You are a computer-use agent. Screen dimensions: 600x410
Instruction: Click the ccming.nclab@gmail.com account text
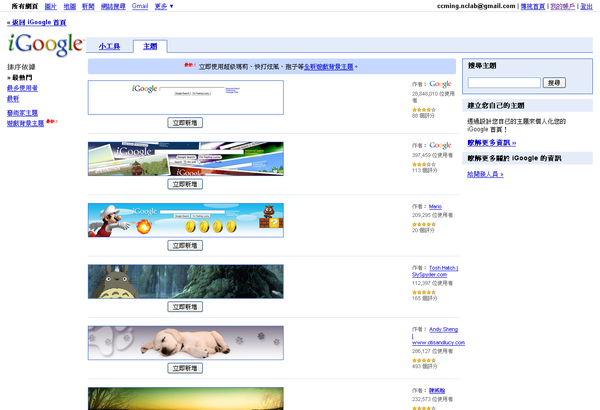[x=476, y=6]
